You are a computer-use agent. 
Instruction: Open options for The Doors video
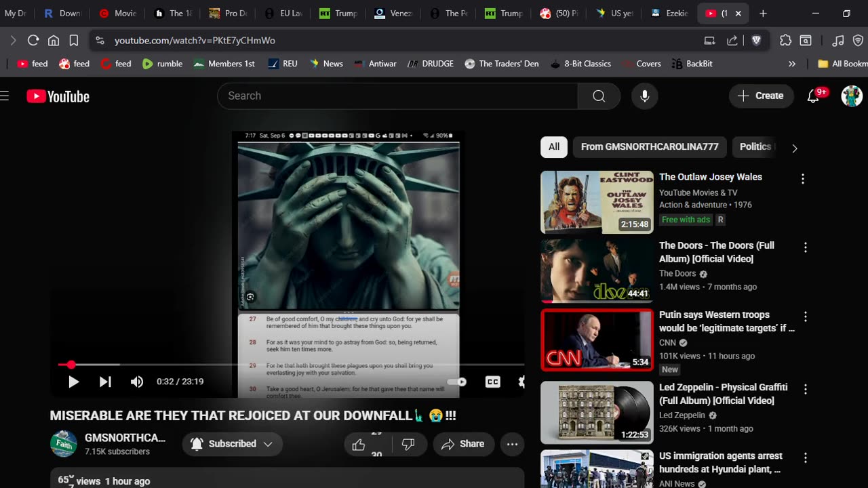[x=806, y=247]
